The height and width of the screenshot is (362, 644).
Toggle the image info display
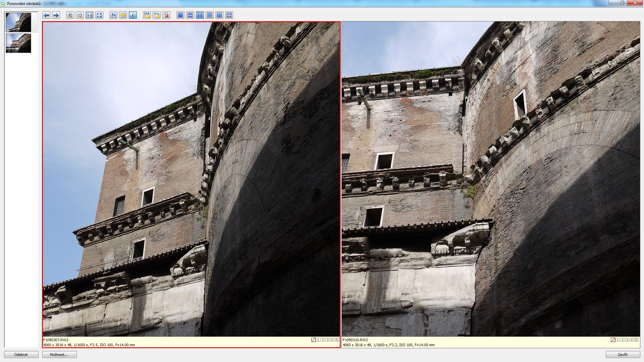[x=133, y=15]
